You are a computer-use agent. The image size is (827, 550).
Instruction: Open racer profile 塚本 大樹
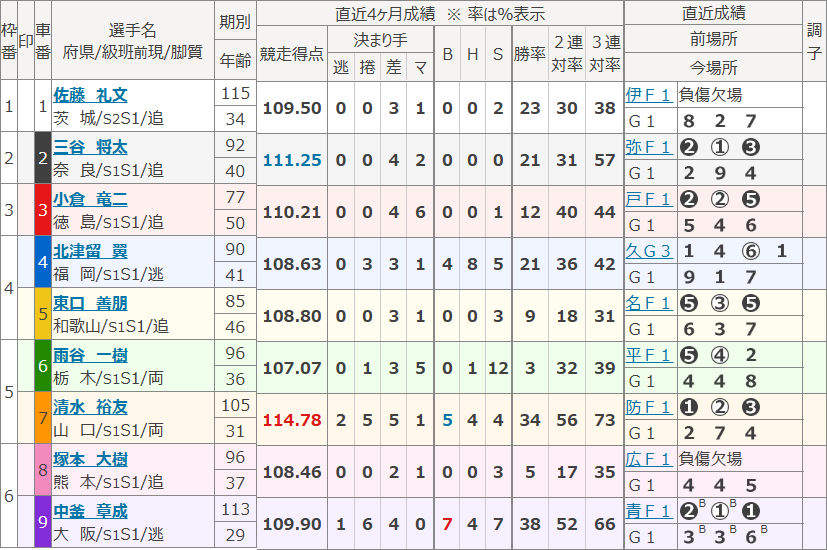(90, 459)
